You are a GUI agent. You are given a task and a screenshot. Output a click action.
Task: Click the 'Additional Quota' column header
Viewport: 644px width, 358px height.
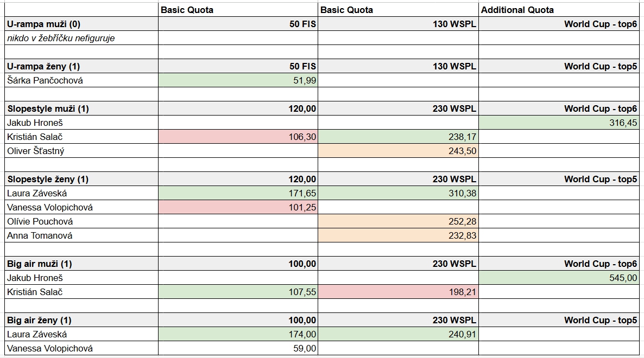click(x=559, y=10)
